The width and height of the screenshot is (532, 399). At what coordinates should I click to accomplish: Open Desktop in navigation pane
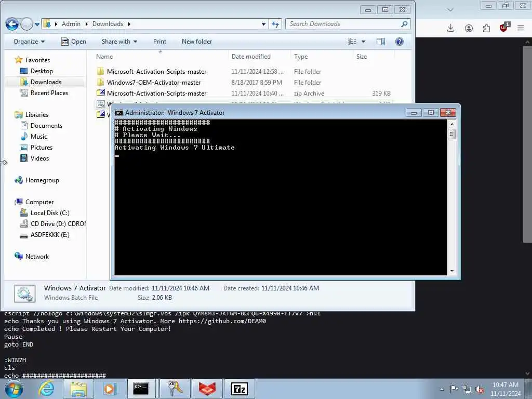[x=42, y=71]
